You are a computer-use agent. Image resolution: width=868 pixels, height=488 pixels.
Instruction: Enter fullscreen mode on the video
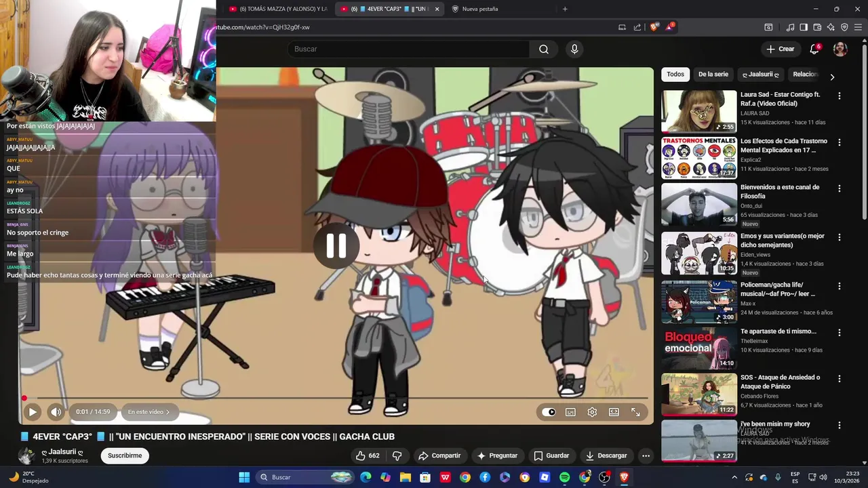(x=635, y=412)
